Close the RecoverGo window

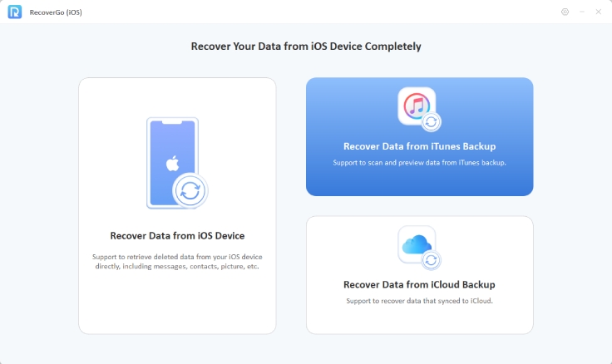tap(599, 12)
